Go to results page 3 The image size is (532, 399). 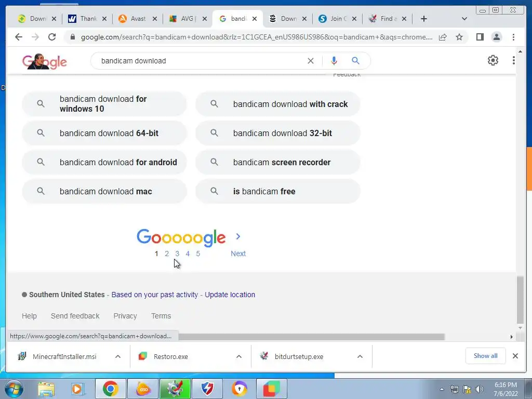tap(177, 254)
